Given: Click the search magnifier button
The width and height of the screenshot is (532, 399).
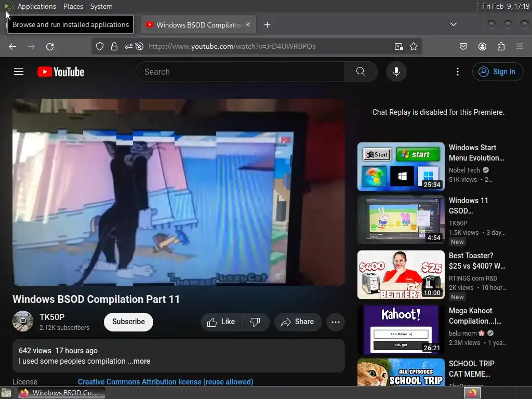Looking at the screenshot, I should click(361, 72).
